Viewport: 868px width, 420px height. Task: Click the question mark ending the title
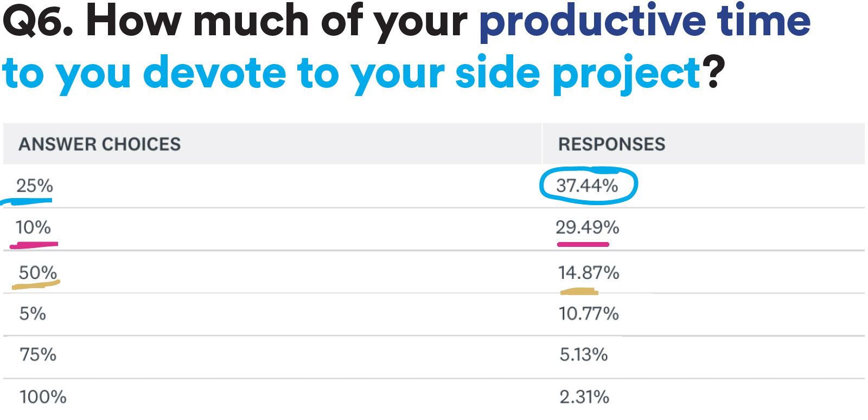[713, 73]
